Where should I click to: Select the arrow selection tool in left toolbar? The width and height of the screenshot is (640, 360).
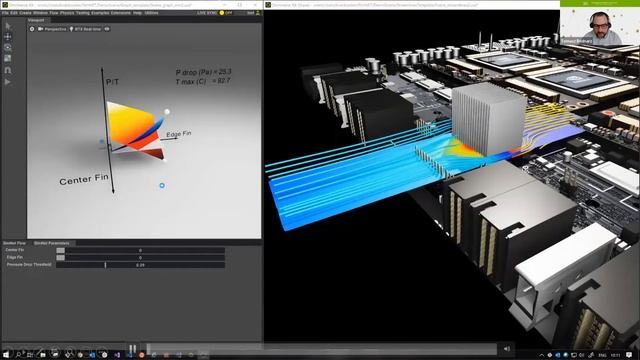coord(8,26)
